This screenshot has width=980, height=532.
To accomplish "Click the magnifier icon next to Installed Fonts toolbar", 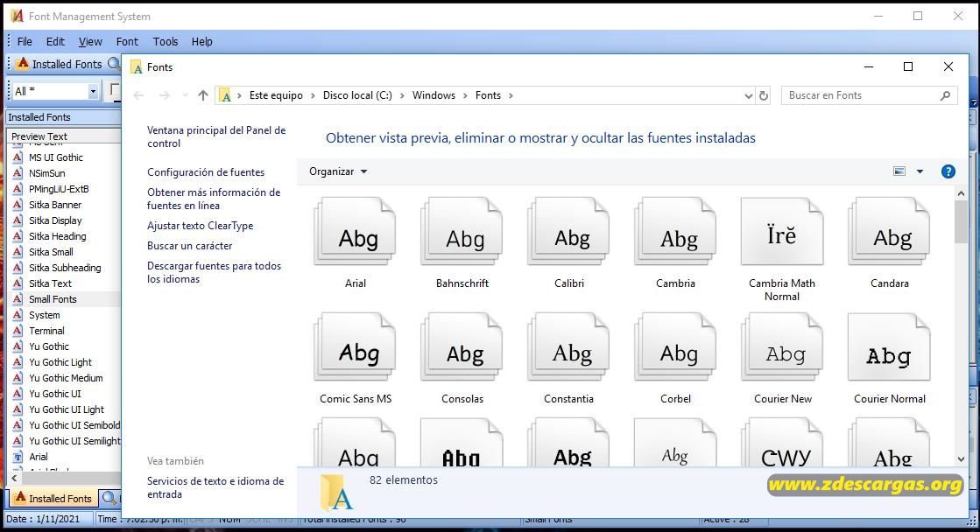I will [x=114, y=64].
